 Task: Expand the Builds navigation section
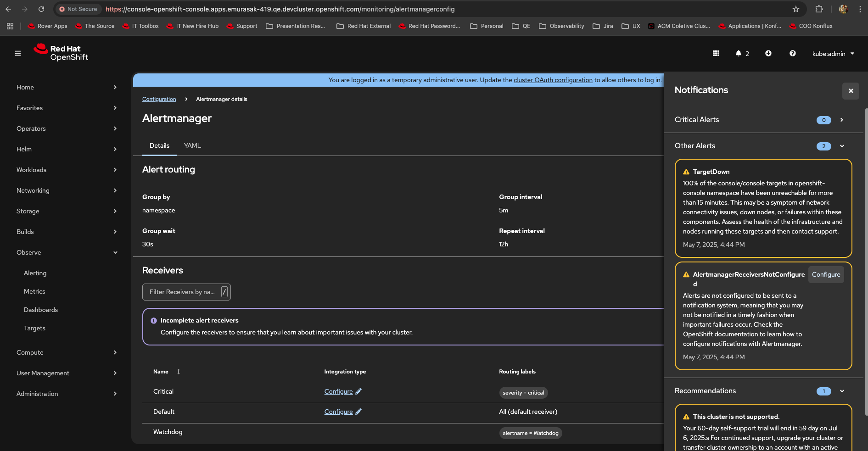point(67,232)
